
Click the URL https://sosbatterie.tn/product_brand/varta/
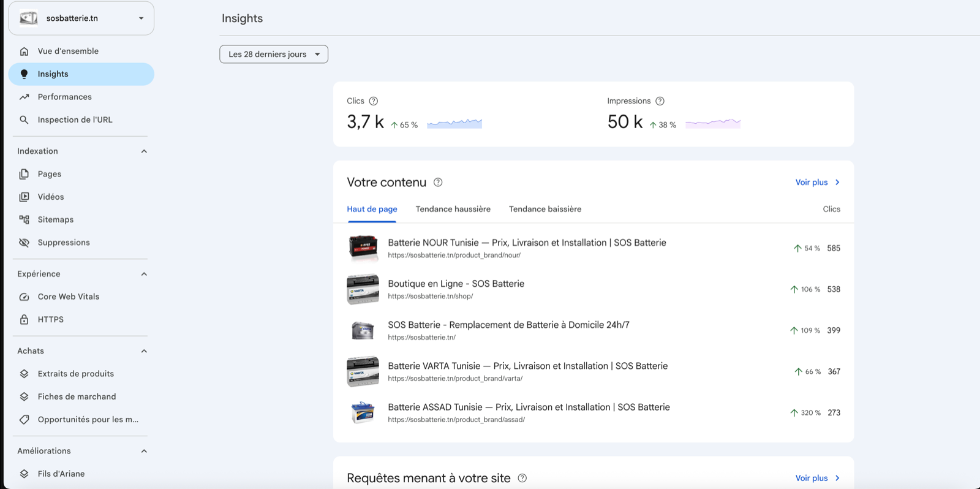pos(455,379)
